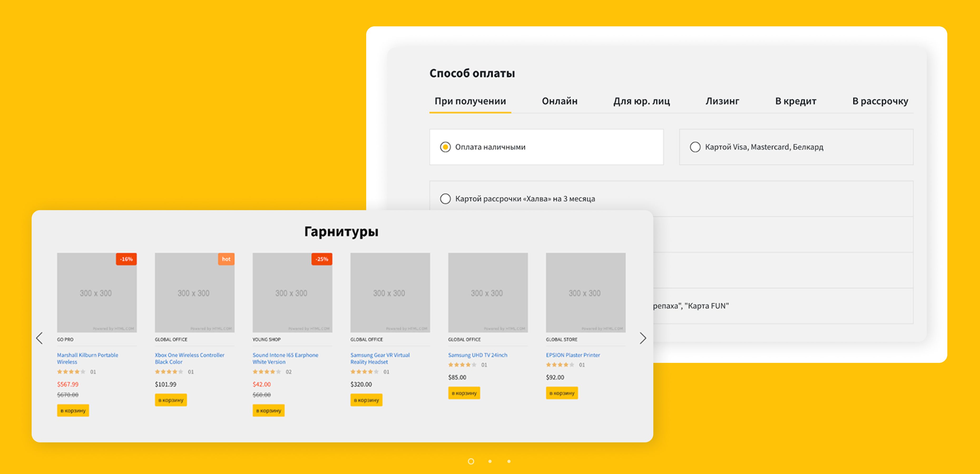Screen dimensions: 980x474
Task: Add Marshall Kilburn to cart
Action: pyautogui.click(x=73, y=411)
